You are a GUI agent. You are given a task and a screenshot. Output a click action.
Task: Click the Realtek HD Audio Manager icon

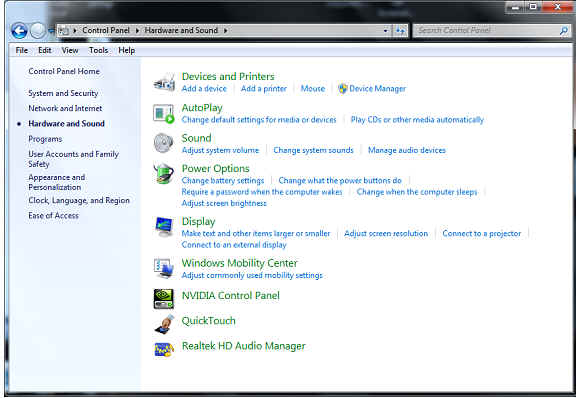[x=164, y=349]
